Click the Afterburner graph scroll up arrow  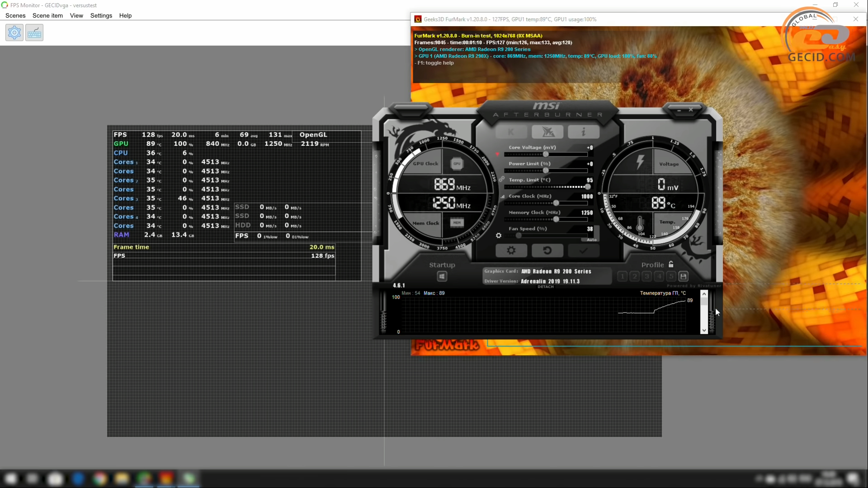pos(704,294)
